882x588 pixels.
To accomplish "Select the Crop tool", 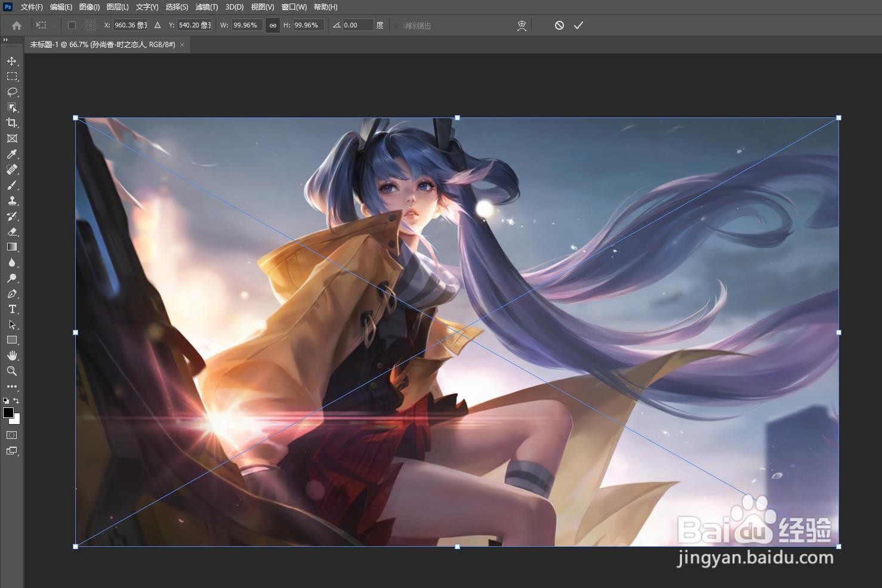I will coord(12,123).
